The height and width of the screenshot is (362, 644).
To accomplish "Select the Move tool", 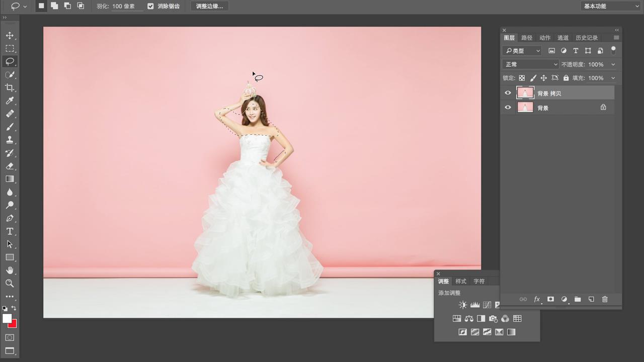I will (10, 36).
